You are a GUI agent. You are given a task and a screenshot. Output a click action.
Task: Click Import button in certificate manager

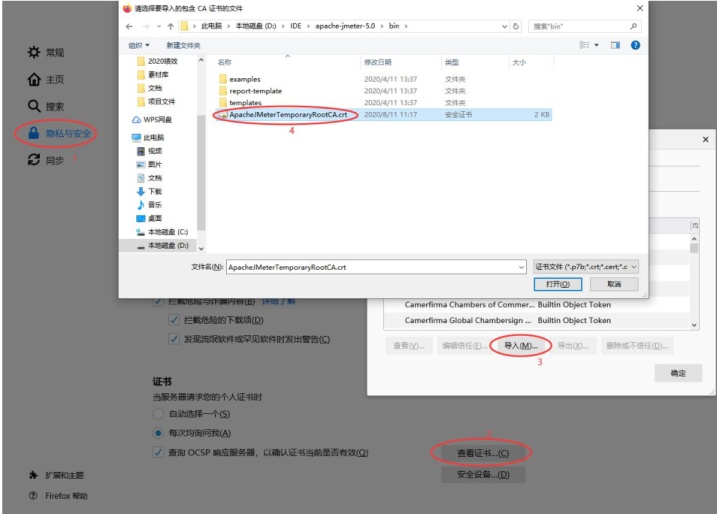[520, 345]
